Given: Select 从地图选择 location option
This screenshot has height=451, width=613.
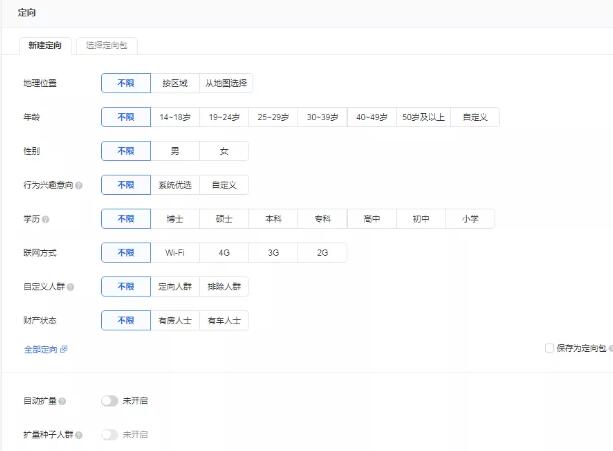Looking at the screenshot, I should (225, 83).
